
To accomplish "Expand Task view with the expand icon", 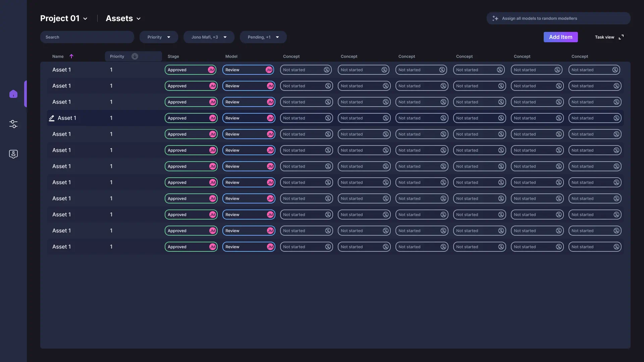I will pyautogui.click(x=621, y=37).
